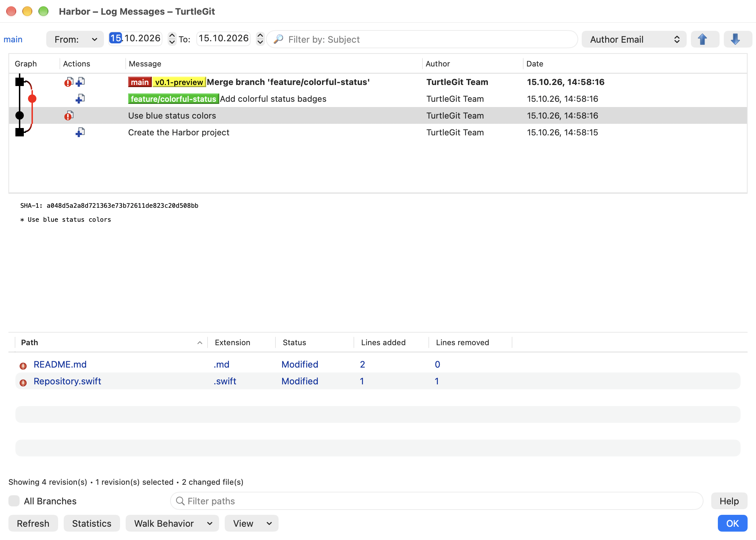Open the Walk Behavior dropdown
This screenshot has height=540, width=756.
pyautogui.click(x=172, y=523)
